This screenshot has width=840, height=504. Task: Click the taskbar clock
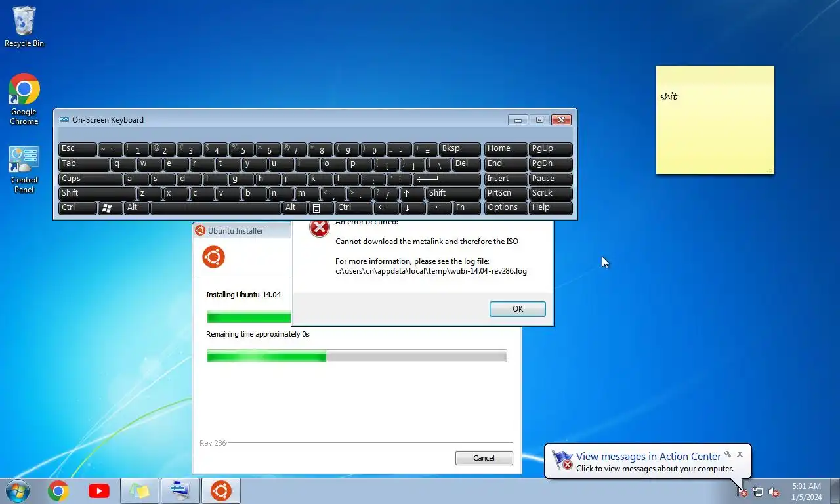coord(807,492)
